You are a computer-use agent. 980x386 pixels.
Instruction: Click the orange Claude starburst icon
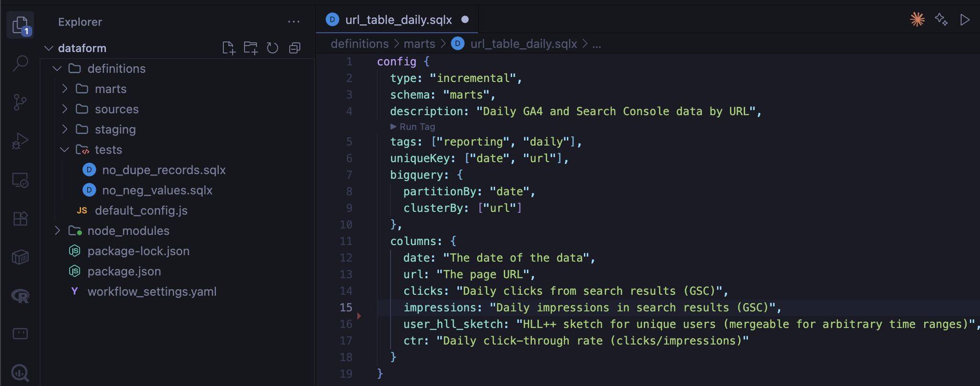tap(917, 20)
